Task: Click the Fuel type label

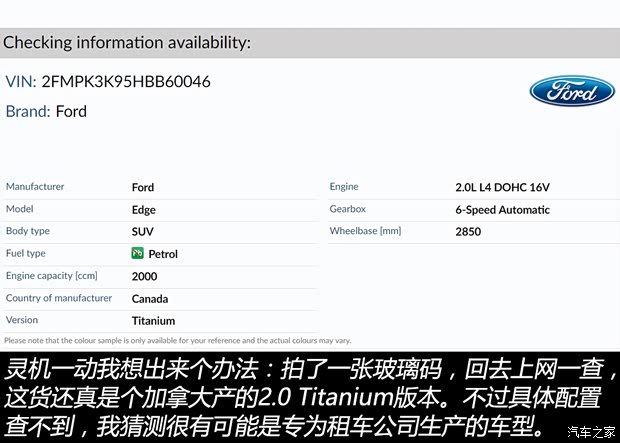Action: [x=26, y=254]
